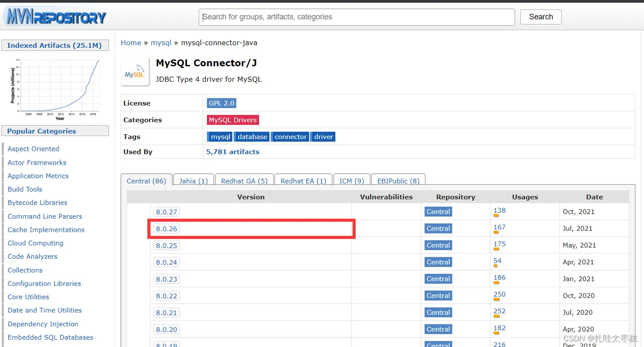Click Central repository badge for 8.0.26
Image resolution: width=644 pixels, height=347 pixels.
tap(438, 228)
